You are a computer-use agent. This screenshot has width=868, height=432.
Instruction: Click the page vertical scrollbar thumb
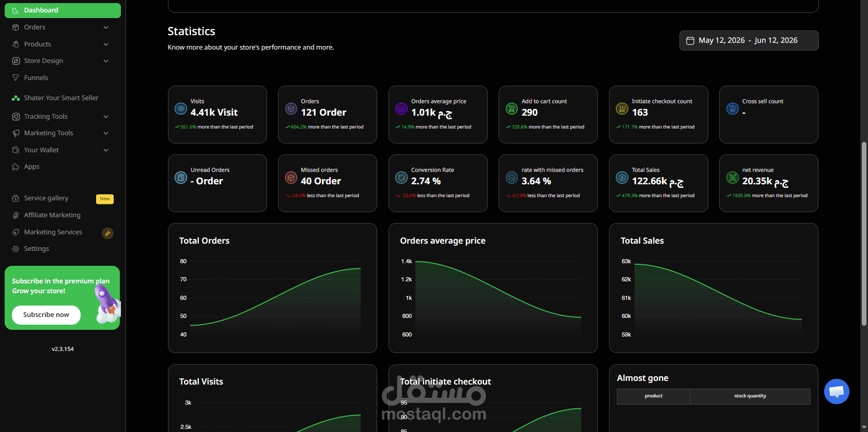pos(864,234)
